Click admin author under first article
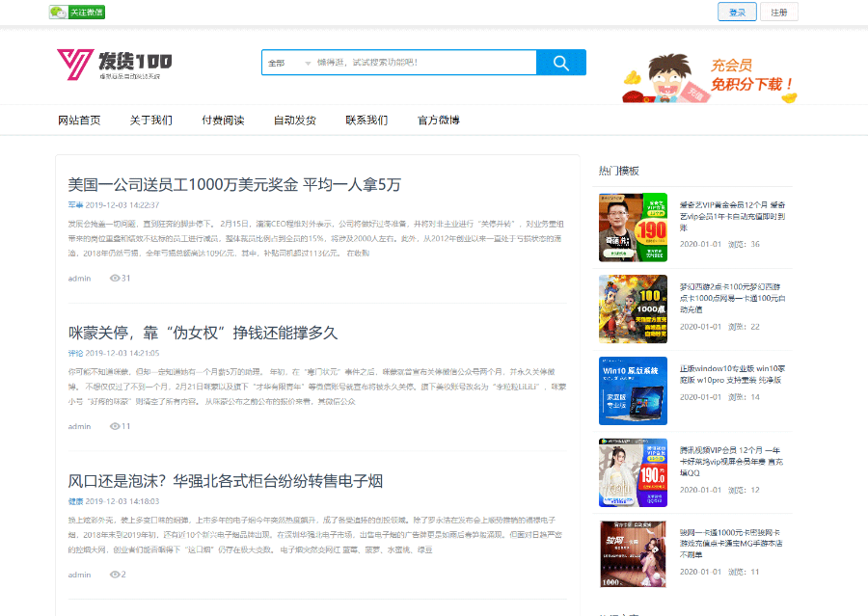Screen dimensions: 868x616 (x=79, y=279)
